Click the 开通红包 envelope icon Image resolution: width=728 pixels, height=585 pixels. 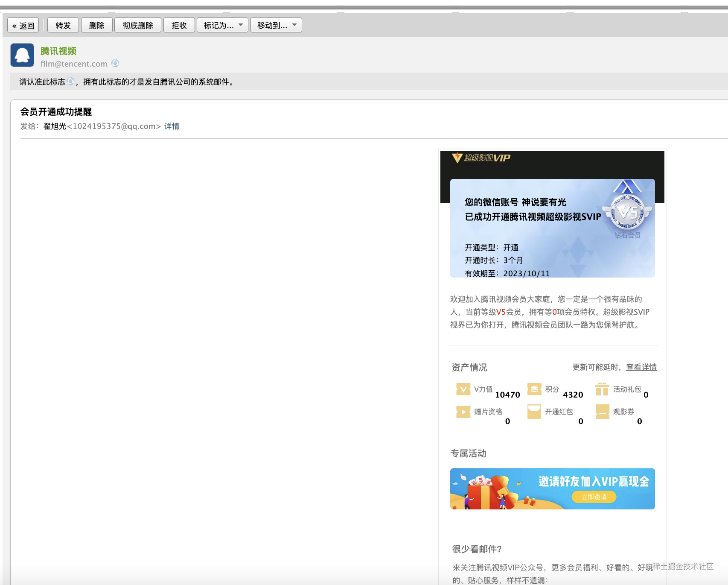tap(534, 412)
